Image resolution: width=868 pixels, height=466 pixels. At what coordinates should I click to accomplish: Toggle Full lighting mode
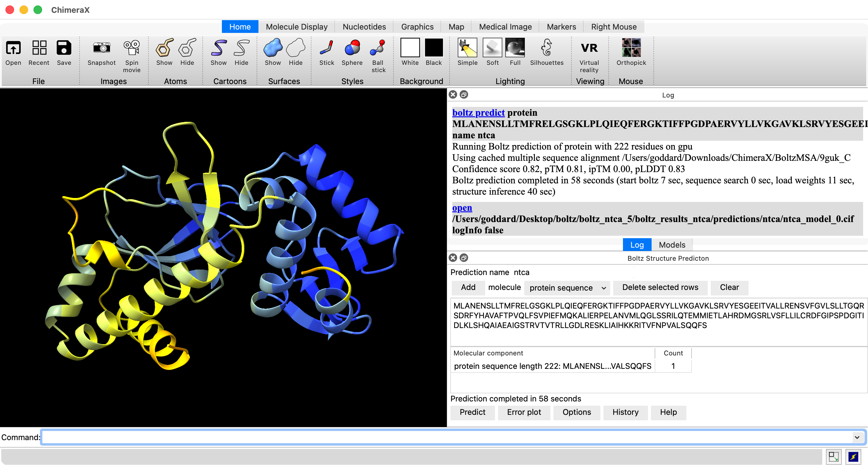(515, 48)
